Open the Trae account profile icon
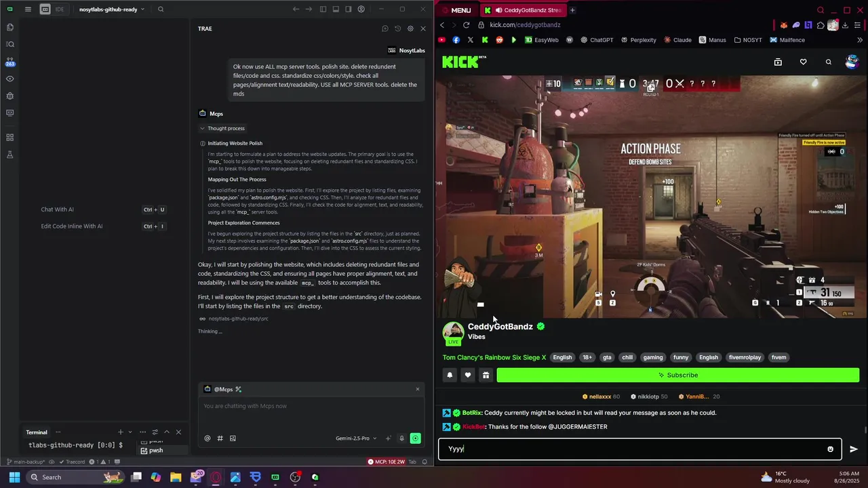 [361, 9]
